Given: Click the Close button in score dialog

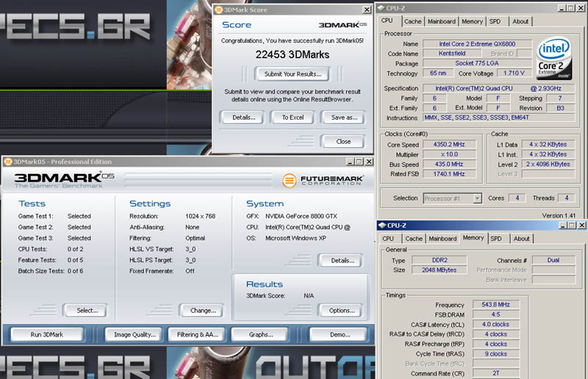Looking at the screenshot, I should [343, 141].
